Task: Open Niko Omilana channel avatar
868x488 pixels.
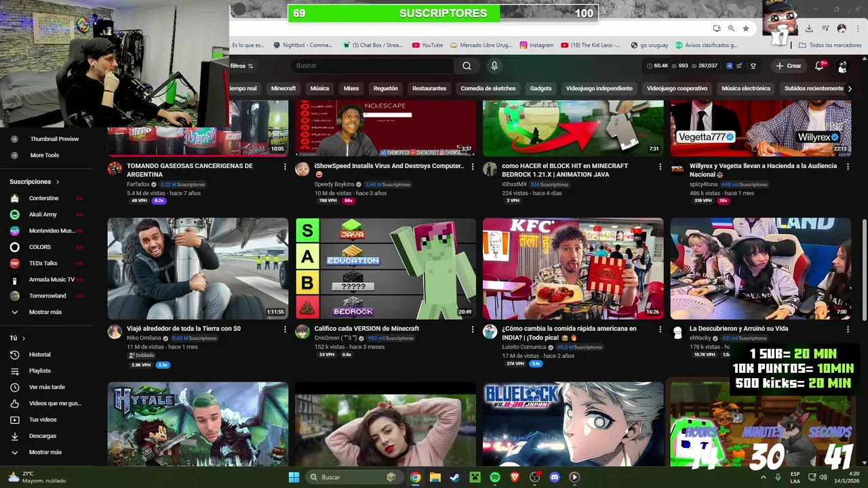Action: (x=115, y=331)
